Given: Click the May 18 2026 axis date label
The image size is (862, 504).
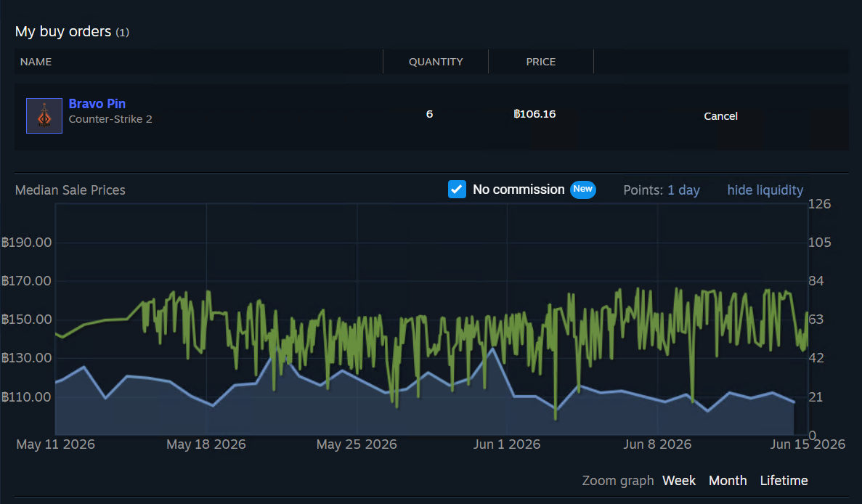Looking at the screenshot, I should point(206,444).
